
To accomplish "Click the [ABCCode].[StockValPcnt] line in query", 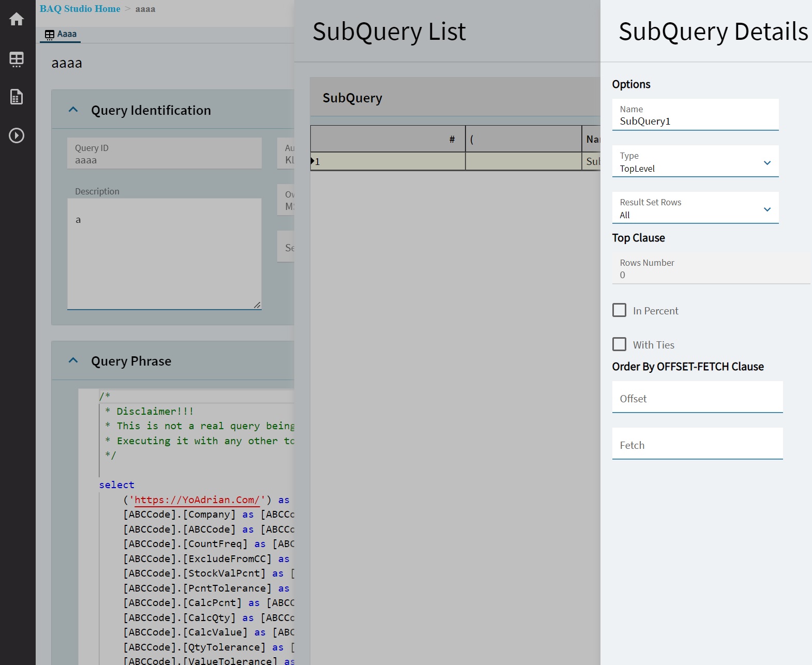I will [208, 573].
